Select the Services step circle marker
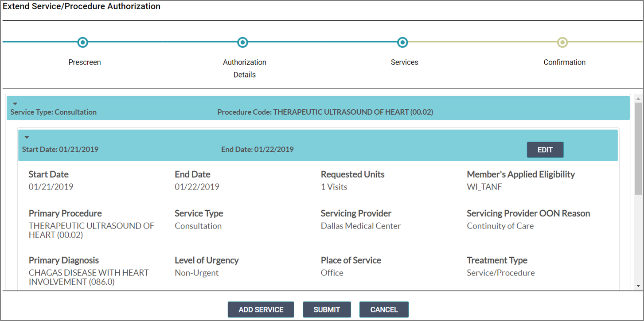Image resolution: width=644 pixels, height=321 pixels. coord(402,43)
